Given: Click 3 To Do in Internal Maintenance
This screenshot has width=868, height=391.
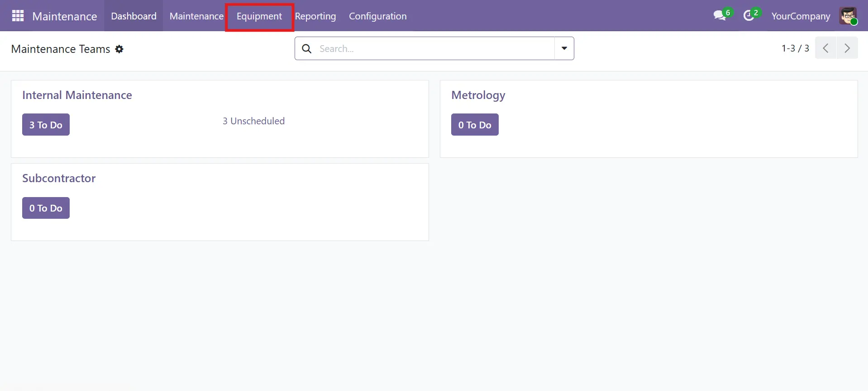Looking at the screenshot, I should point(46,125).
